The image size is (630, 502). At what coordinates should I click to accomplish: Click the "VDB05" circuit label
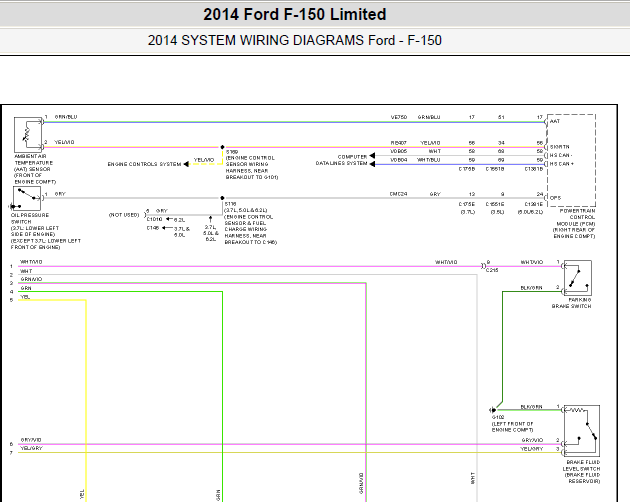tap(399, 152)
